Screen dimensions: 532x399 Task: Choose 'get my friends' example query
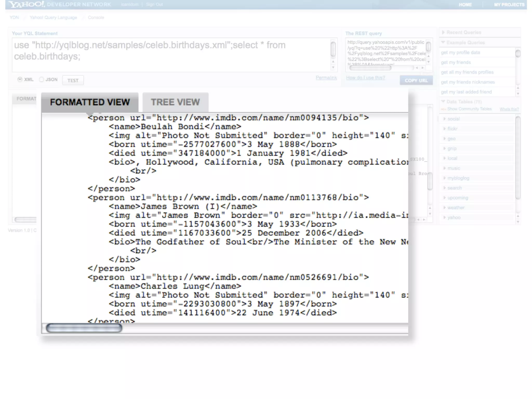(456, 62)
